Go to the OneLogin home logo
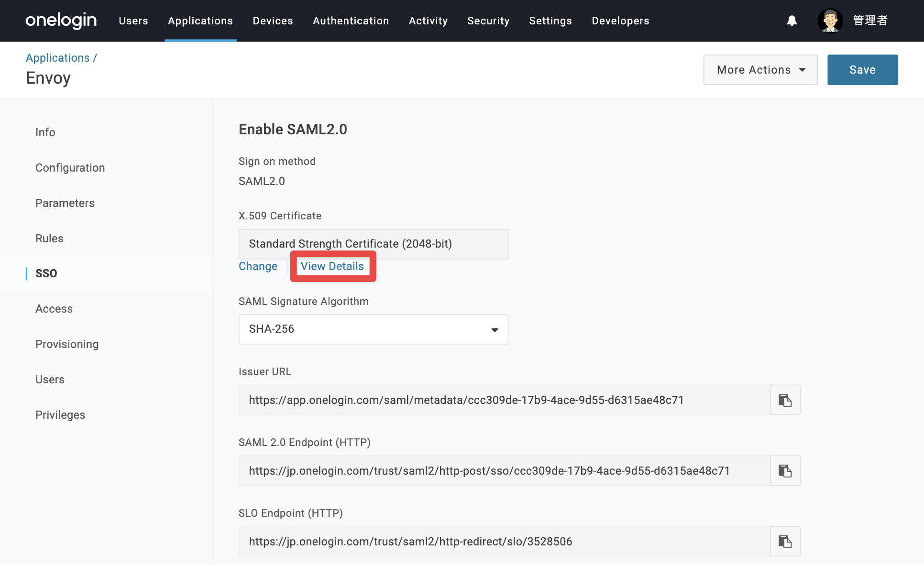924x565 pixels. (61, 21)
